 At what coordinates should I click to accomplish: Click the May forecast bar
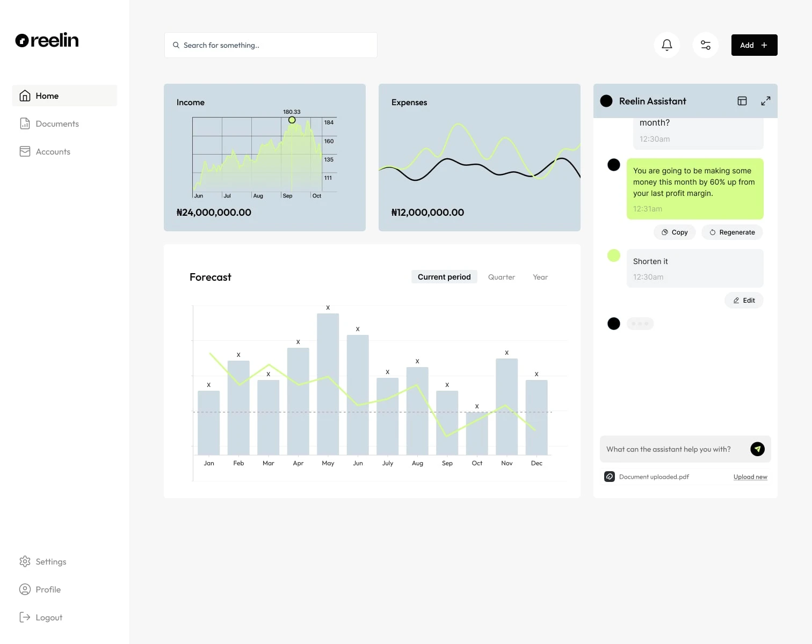pos(328,384)
